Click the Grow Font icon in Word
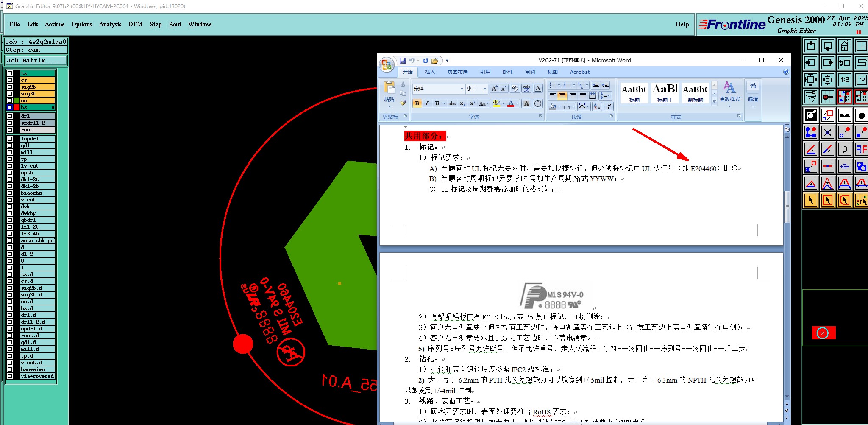This screenshot has height=425, width=868. [x=494, y=88]
